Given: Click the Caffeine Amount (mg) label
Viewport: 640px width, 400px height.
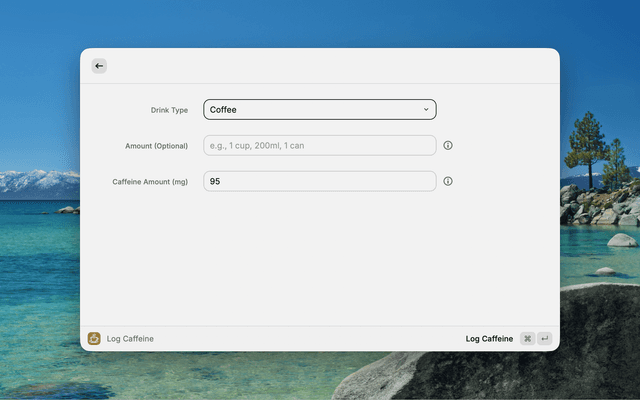Looking at the screenshot, I should click(x=150, y=182).
